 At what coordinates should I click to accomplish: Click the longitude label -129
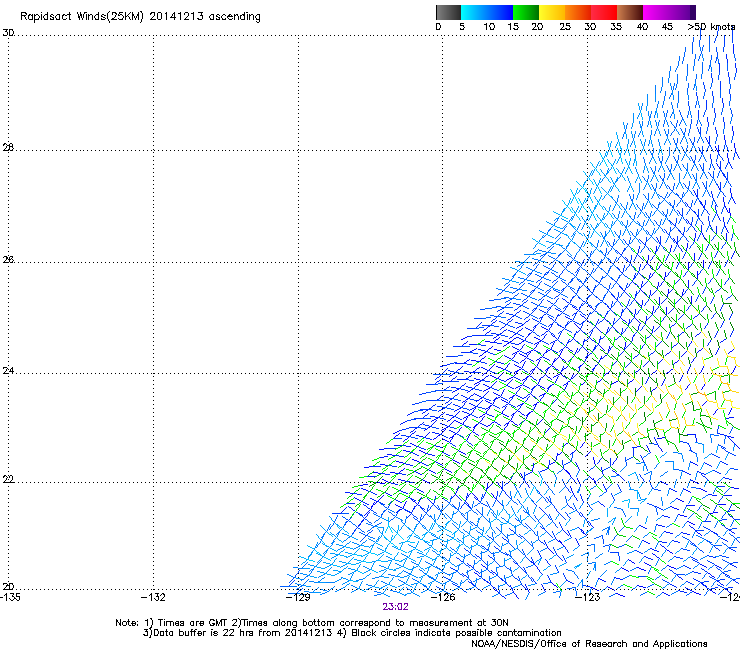[298, 597]
